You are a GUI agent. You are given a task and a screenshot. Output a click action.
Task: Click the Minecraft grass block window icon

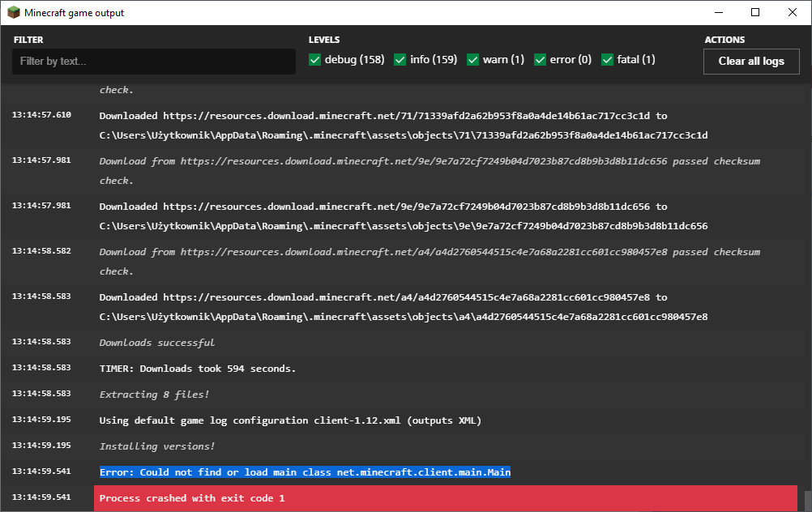13,12
